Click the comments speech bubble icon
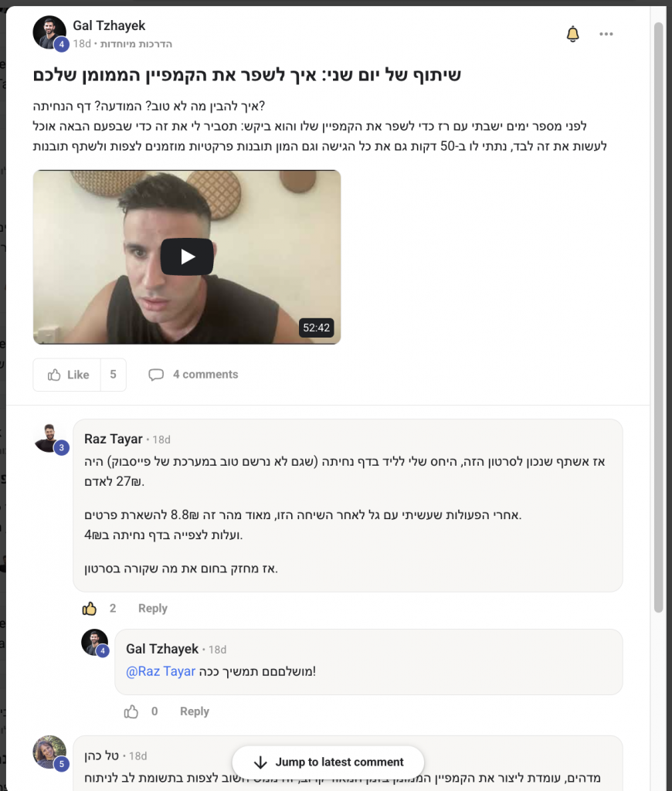Image resolution: width=672 pixels, height=791 pixels. [156, 375]
